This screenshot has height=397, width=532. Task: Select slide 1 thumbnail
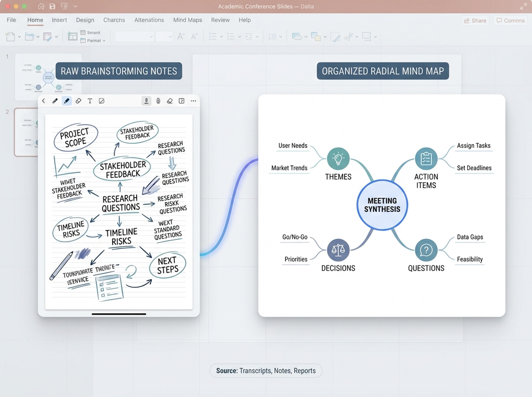click(48, 77)
